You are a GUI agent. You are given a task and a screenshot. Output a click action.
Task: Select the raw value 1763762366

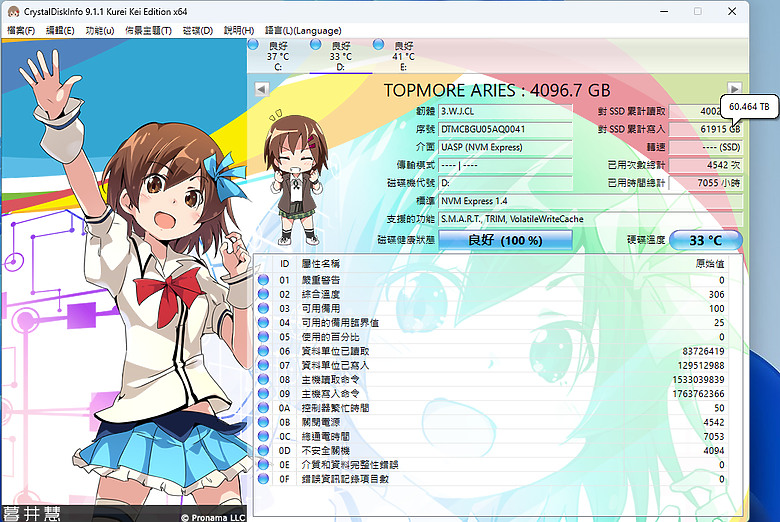[698, 394]
